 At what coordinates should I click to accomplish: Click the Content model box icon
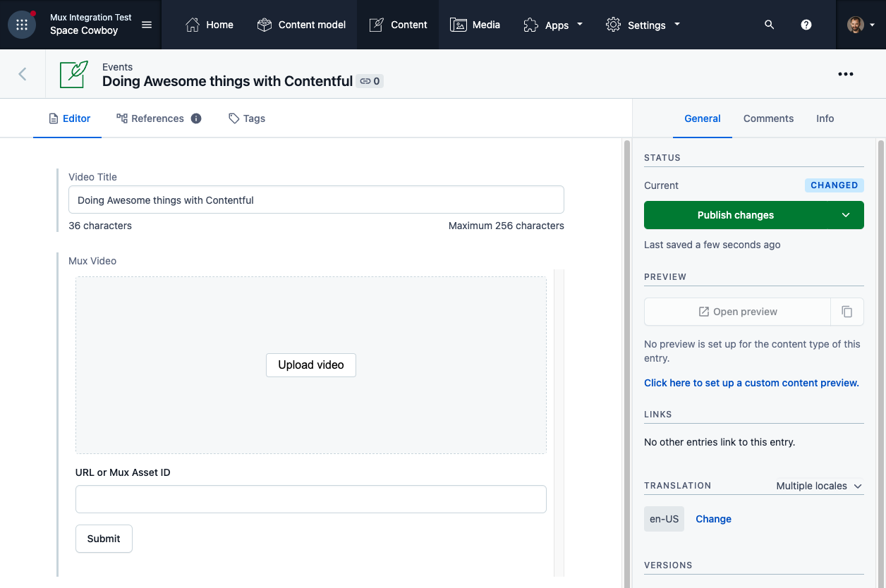coord(265,25)
